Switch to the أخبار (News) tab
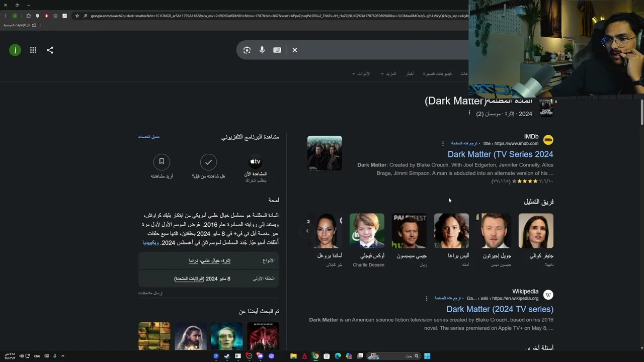Image resolution: width=644 pixels, height=362 pixels. tap(411, 74)
